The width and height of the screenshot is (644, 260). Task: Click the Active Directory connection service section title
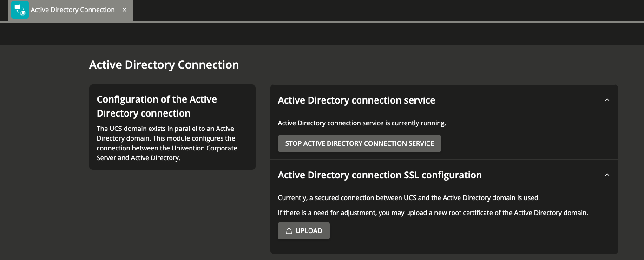tap(356, 100)
